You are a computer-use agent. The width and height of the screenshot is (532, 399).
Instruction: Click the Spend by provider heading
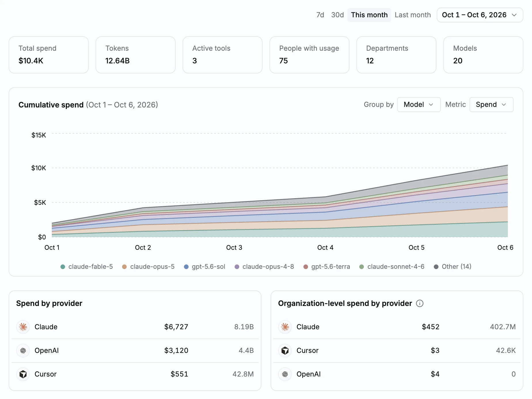(49, 303)
